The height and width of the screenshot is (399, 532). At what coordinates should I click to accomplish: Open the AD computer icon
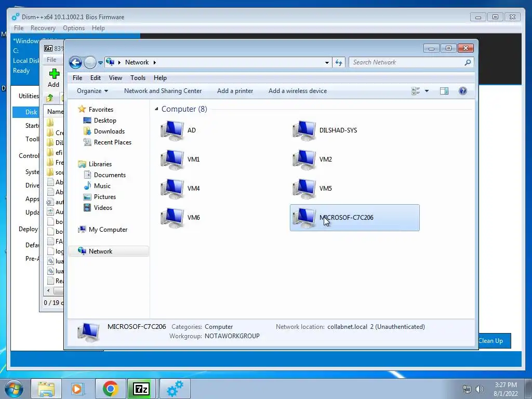(172, 130)
